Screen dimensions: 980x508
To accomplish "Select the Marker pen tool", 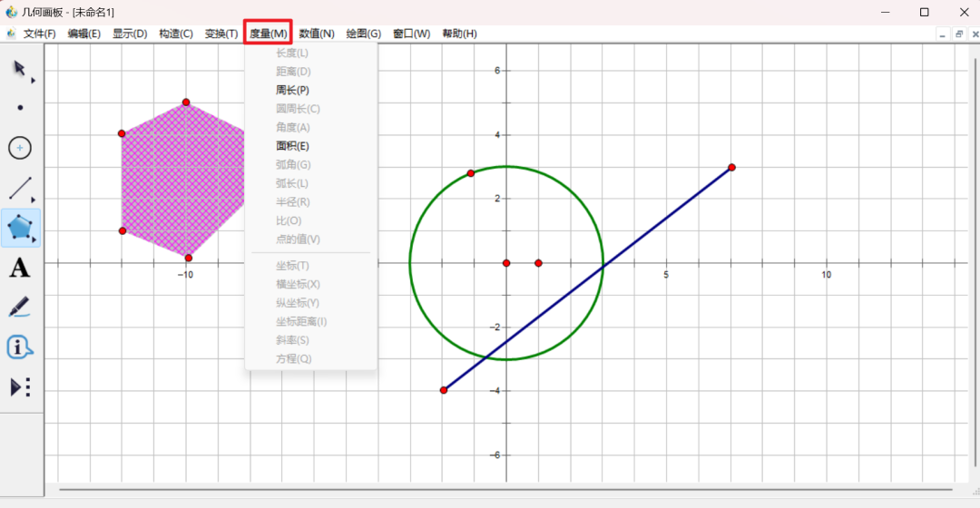I will (x=19, y=308).
